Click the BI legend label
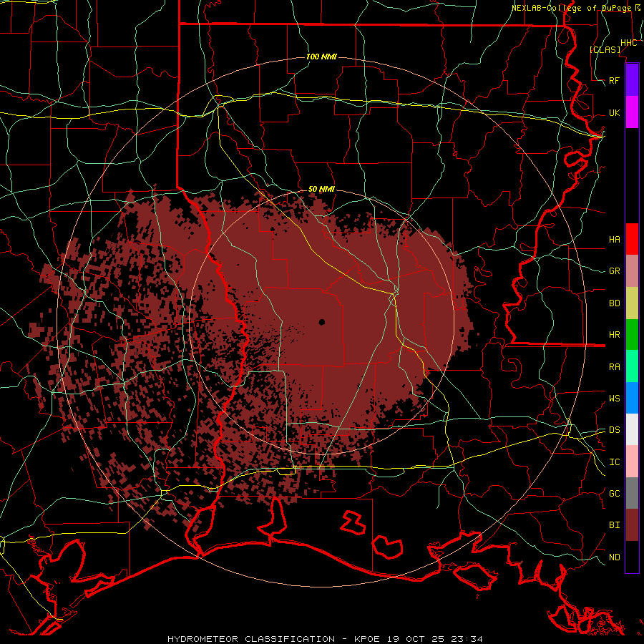Viewport: 644px width, 644px height. click(x=615, y=525)
